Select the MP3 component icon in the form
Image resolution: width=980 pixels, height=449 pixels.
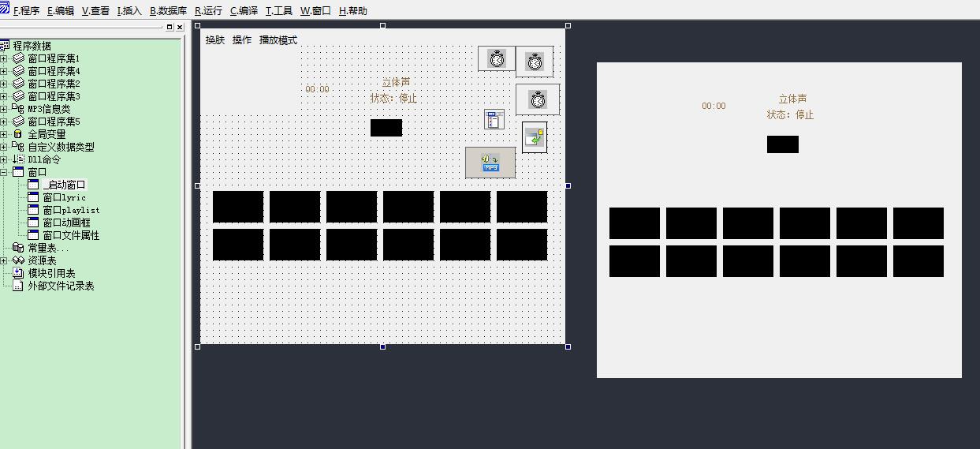(x=490, y=163)
